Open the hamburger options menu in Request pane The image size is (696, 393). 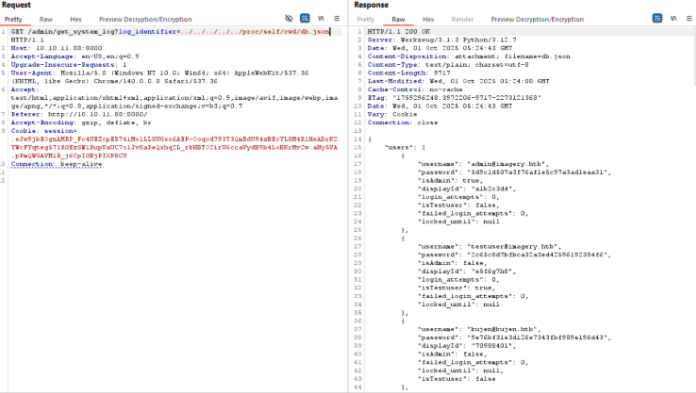pyautogui.click(x=337, y=18)
